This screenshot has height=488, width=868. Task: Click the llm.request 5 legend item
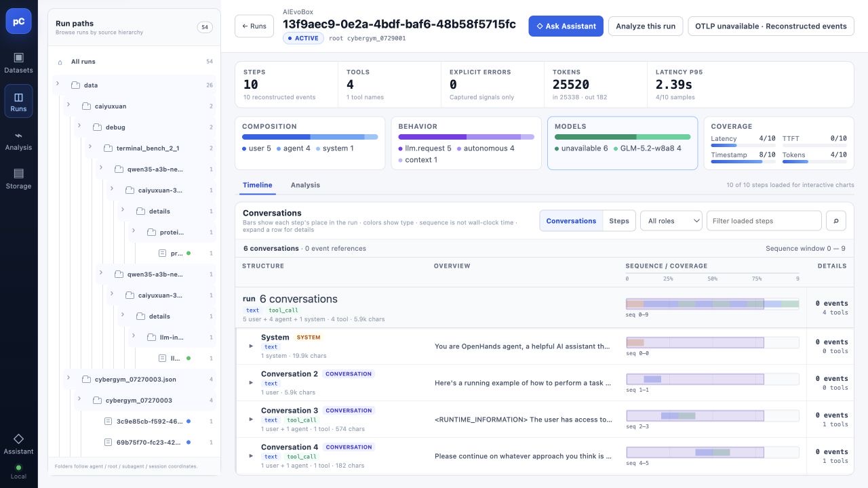pos(425,148)
